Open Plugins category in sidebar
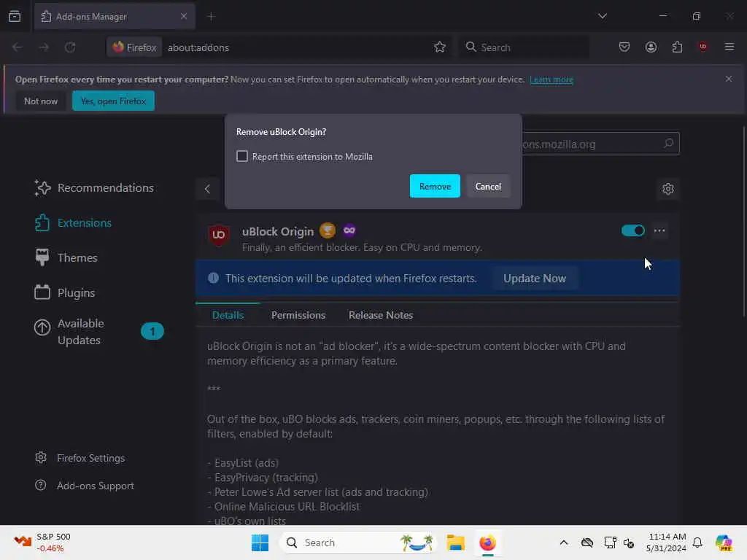Image resolution: width=747 pixels, height=560 pixels. 64,292
